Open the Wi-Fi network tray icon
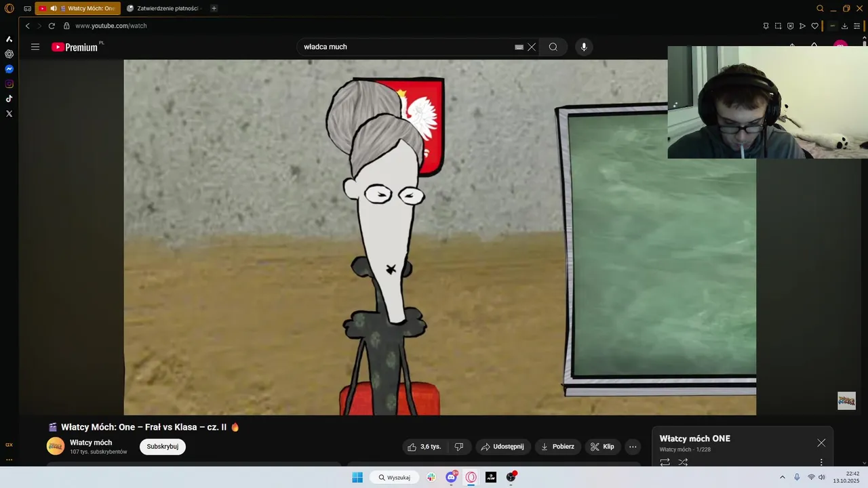 tap(811, 477)
